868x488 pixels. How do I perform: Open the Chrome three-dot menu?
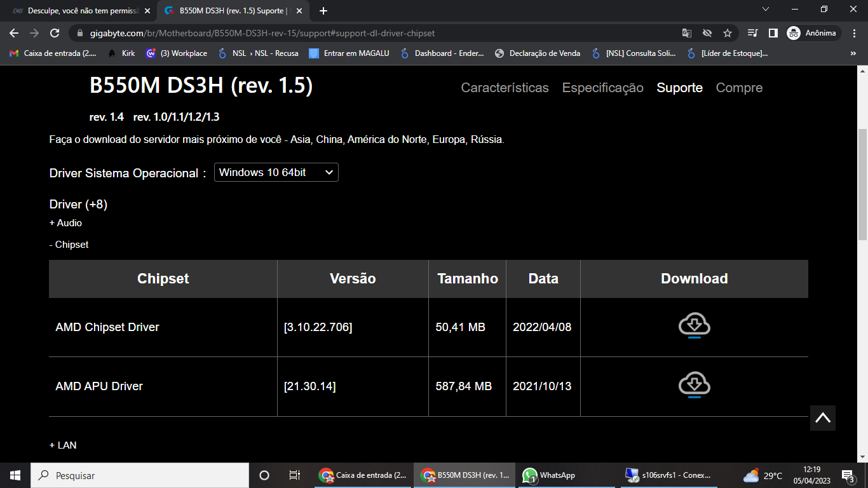[x=853, y=33]
